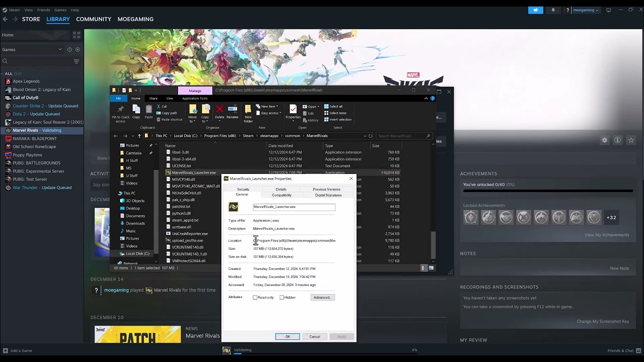Image resolution: width=644 pixels, height=362 pixels.
Task: Collapse the Explorer ribbon with chevron
Action: (426, 99)
